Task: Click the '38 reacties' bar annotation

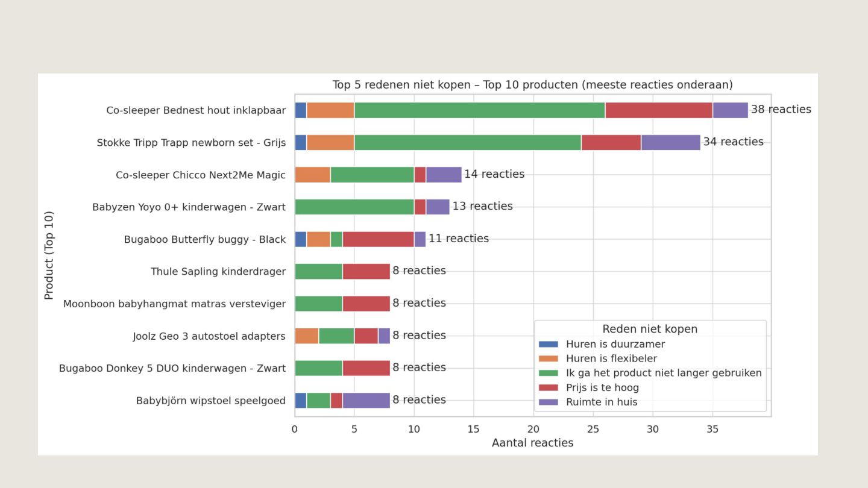Action: click(x=781, y=110)
